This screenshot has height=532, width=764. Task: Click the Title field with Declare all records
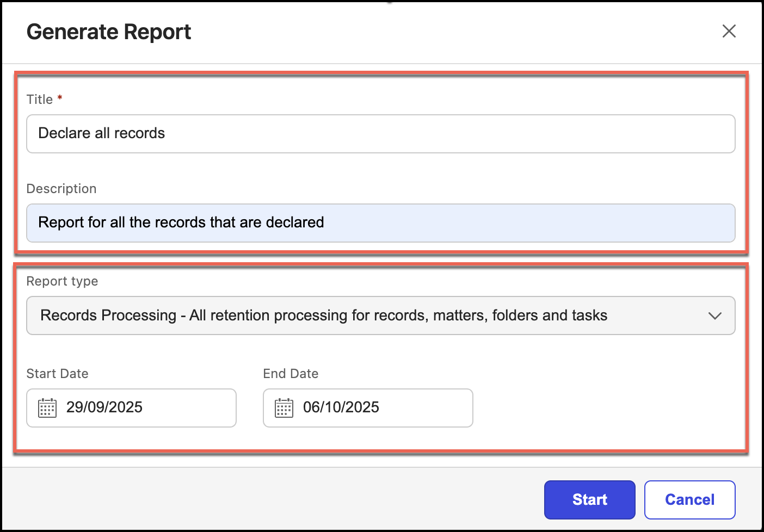coord(380,134)
